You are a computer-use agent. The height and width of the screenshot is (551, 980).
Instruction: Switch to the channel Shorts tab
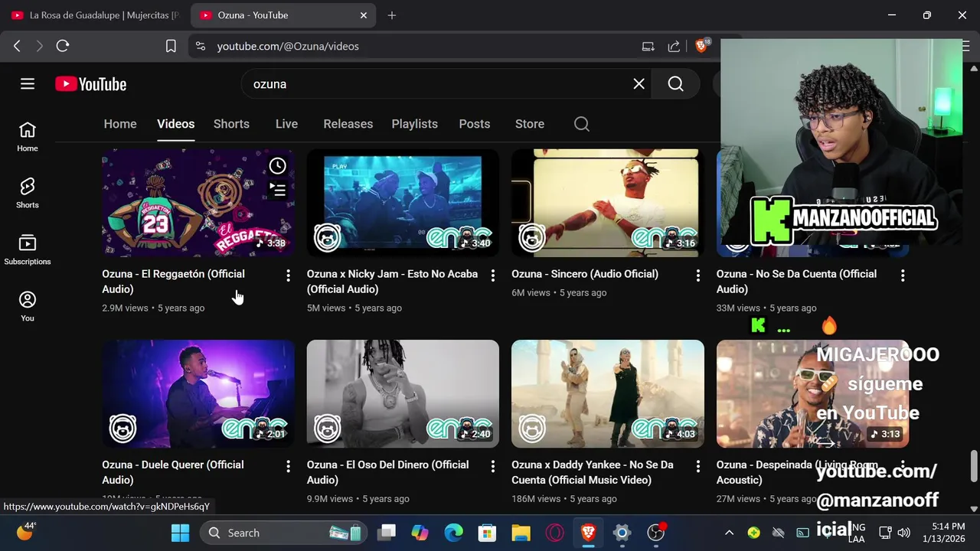pyautogui.click(x=231, y=124)
